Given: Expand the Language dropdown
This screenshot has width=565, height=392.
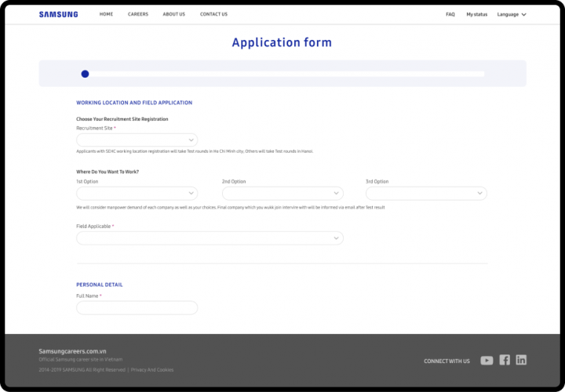Looking at the screenshot, I should pyautogui.click(x=512, y=14).
